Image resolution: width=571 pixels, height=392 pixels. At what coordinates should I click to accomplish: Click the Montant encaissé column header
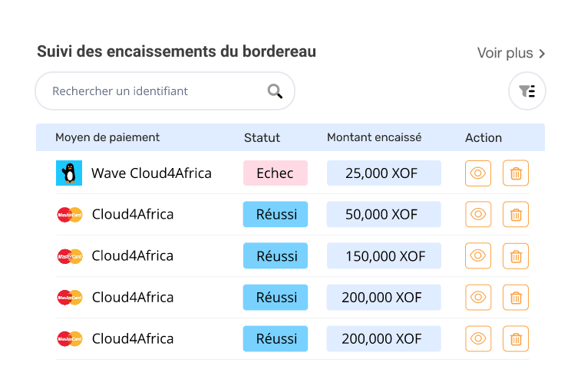pos(374,138)
